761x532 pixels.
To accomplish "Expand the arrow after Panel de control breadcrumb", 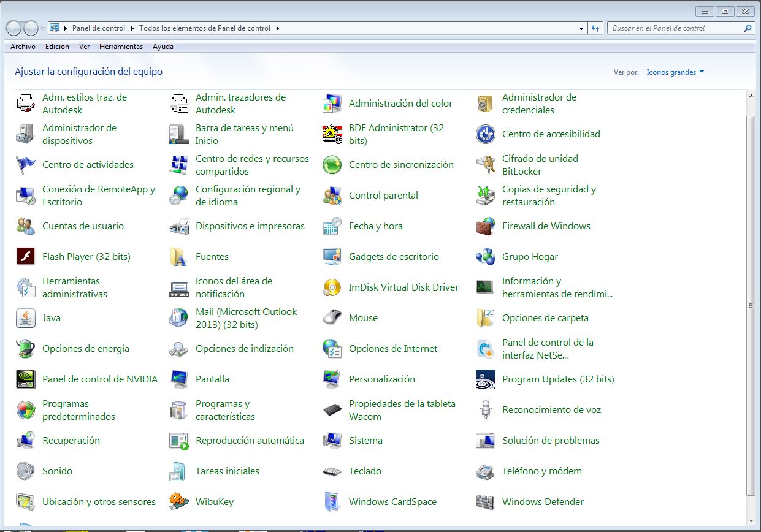I will (x=132, y=28).
